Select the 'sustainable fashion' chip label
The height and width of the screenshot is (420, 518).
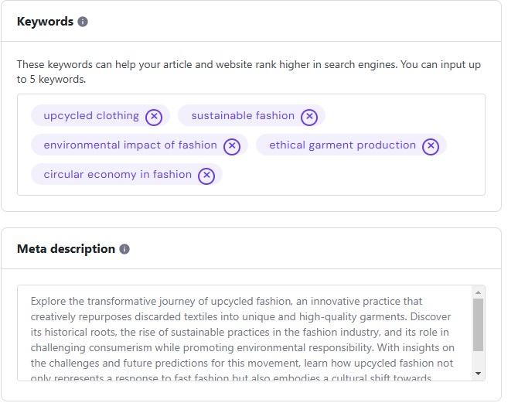243,116
